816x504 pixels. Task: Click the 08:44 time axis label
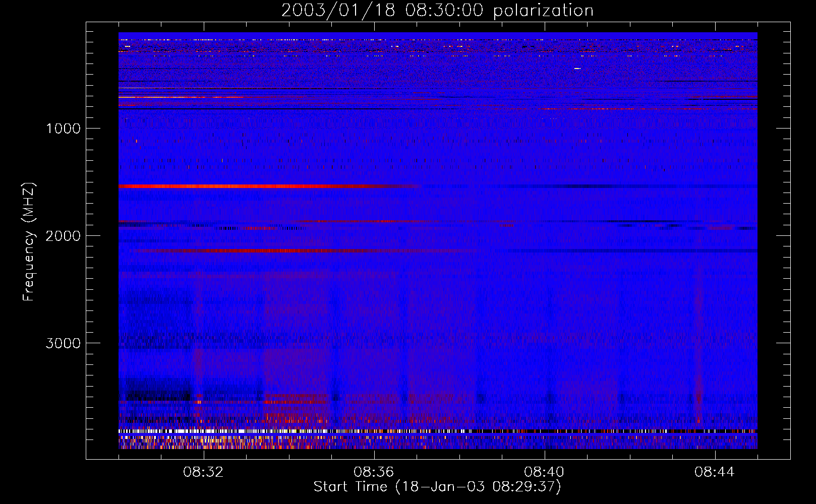point(715,472)
